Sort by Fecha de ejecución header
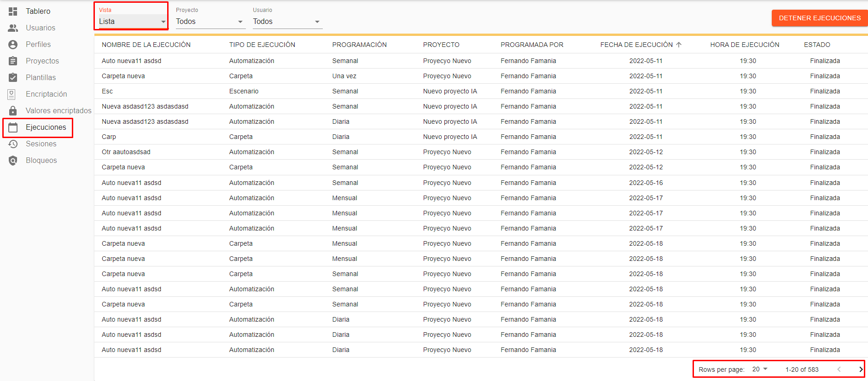868x381 pixels. click(636, 45)
